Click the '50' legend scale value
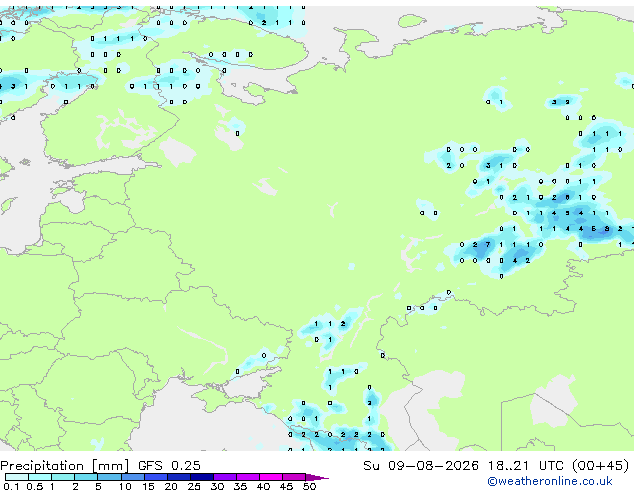Screen dimensions: 634x490 309,486
